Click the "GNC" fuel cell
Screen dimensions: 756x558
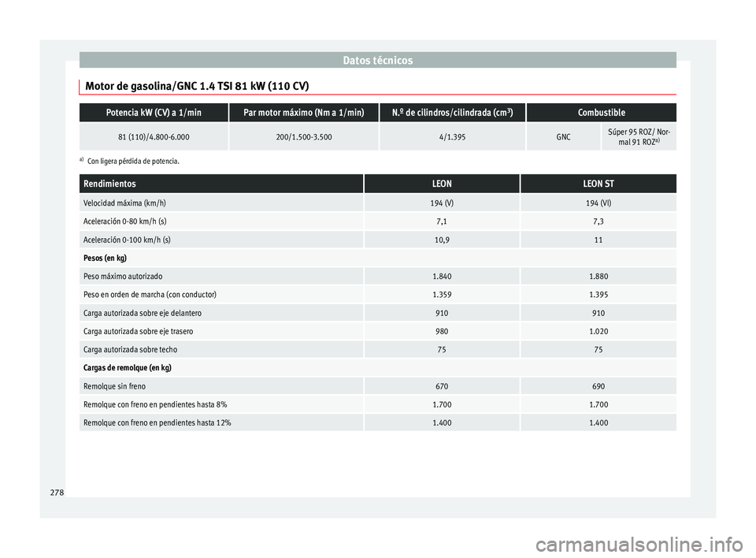pos(563,137)
